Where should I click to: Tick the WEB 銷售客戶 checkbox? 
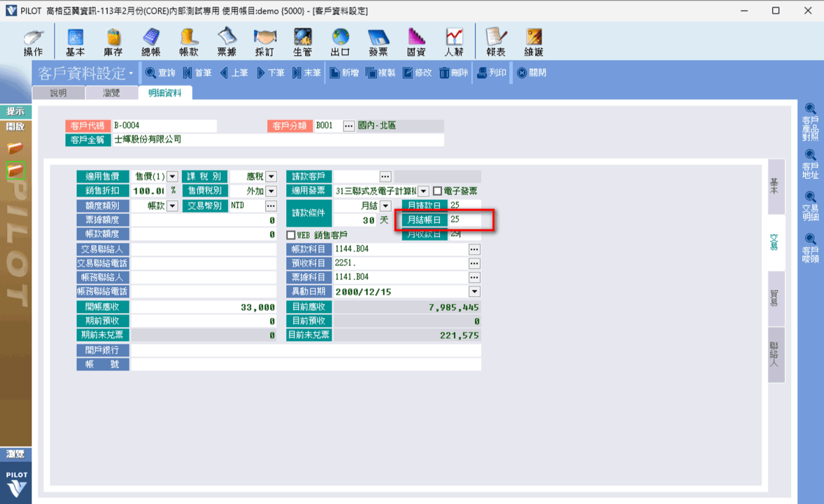[x=291, y=235]
